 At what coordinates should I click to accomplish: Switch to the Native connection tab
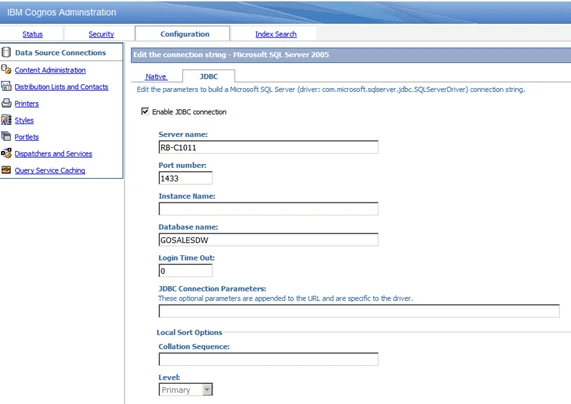(x=156, y=77)
